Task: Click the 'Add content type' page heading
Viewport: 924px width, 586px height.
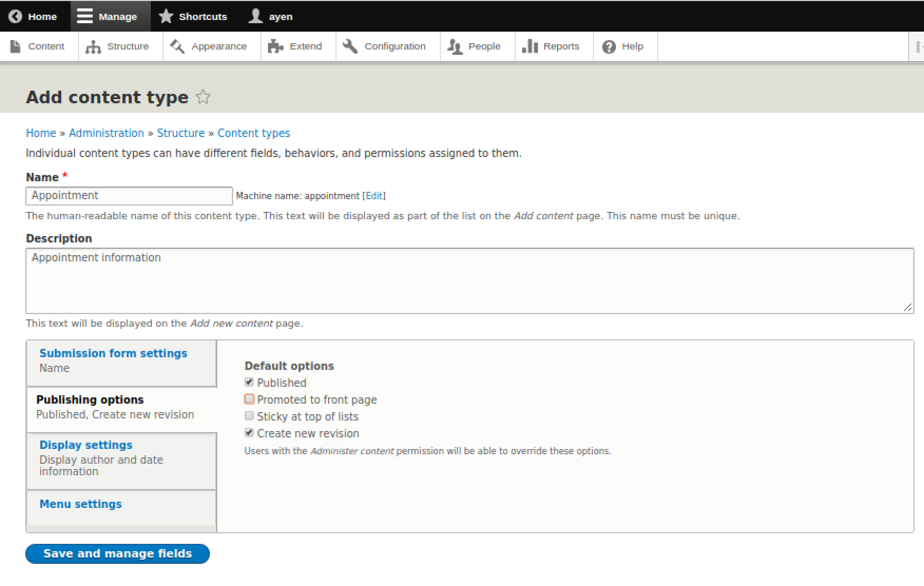Action: [107, 97]
